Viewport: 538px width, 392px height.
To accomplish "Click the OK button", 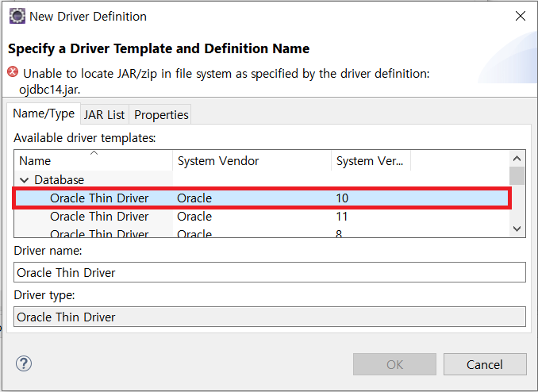I will click(x=394, y=364).
